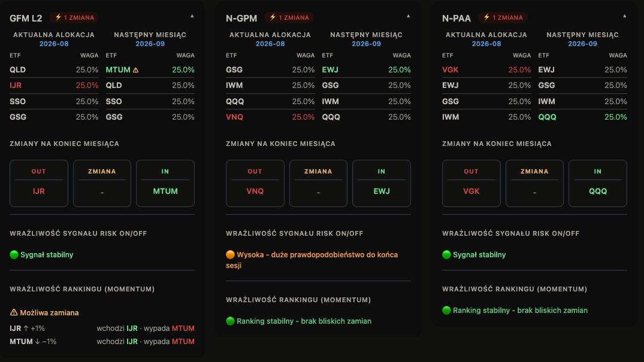The height and width of the screenshot is (362, 644).
Task: Click the warning icon beside Możliwa zamiana
Action: pos(14,312)
